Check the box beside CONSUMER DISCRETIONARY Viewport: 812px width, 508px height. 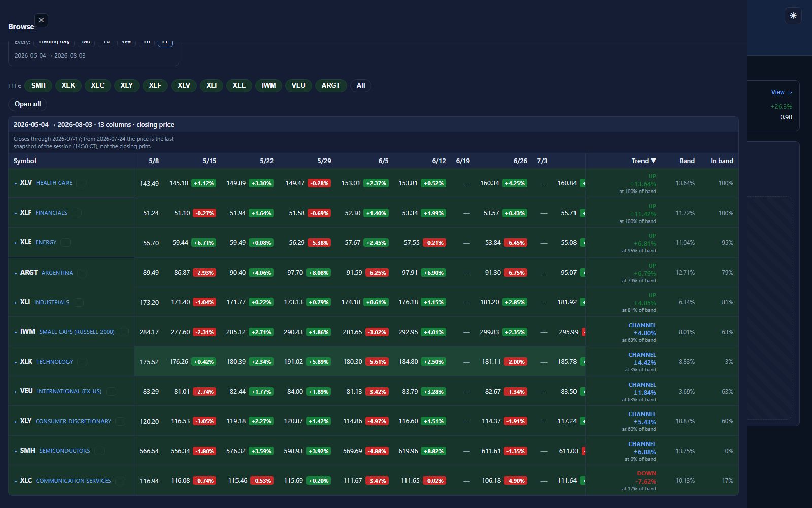point(120,421)
